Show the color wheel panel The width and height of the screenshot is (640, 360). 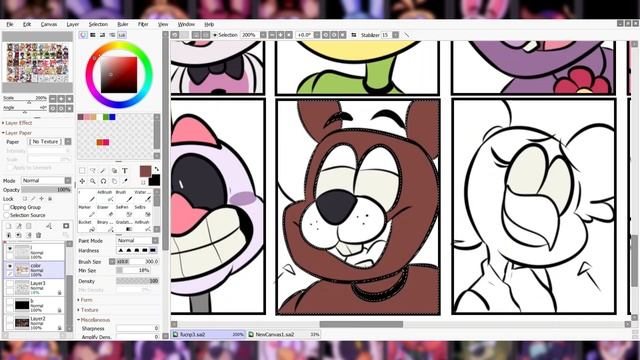[x=83, y=35]
